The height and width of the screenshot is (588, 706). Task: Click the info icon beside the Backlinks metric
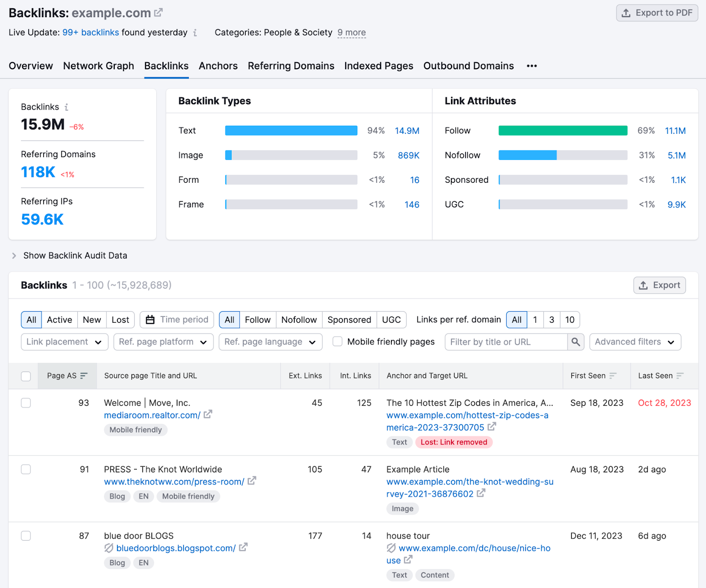click(x=66, y=107)
